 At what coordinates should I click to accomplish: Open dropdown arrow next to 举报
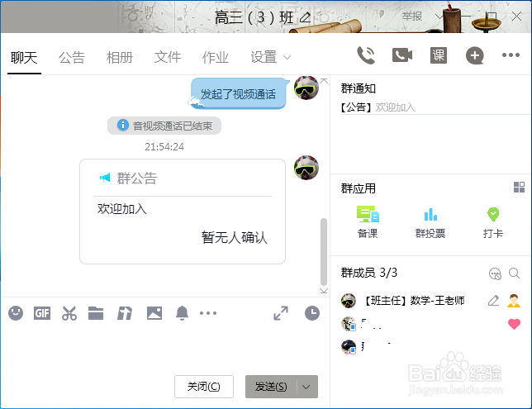click(439, 17)
